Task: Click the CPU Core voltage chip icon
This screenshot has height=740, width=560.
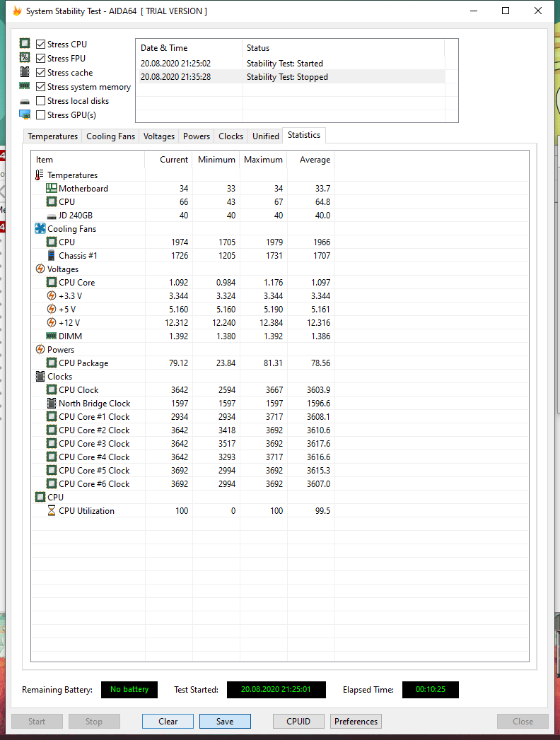Action: (x=51, y=282)
